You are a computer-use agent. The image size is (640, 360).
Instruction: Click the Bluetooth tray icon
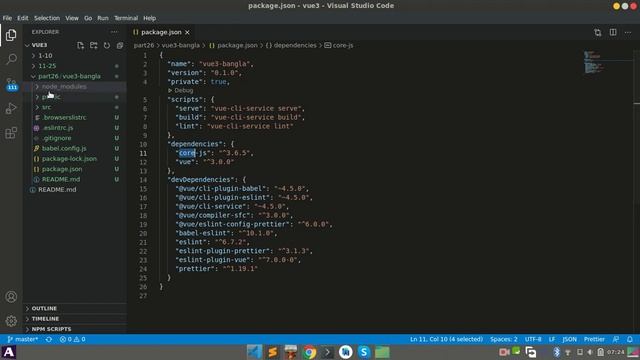(556, 352)
